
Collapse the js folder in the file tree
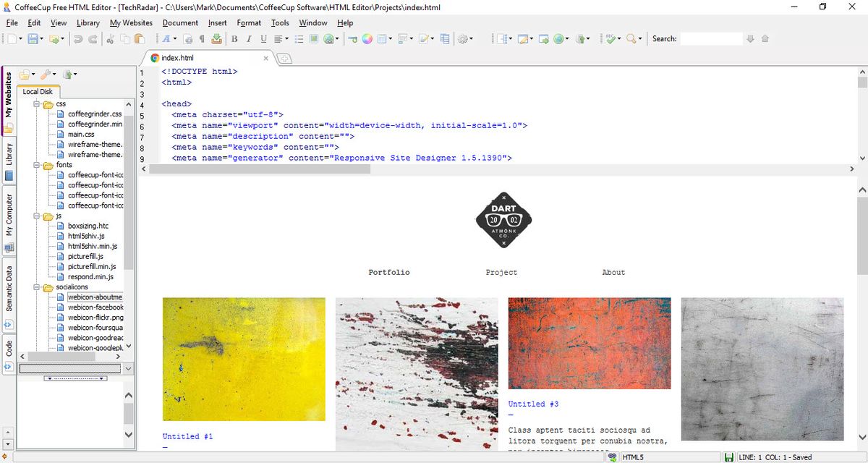pyautogui.click(x=36, y=216)
